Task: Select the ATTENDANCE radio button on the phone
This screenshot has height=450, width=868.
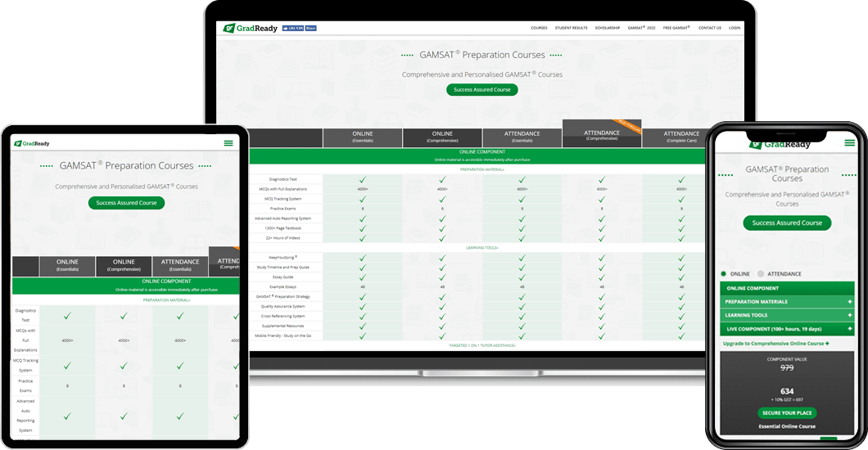Action: [761, 273]
